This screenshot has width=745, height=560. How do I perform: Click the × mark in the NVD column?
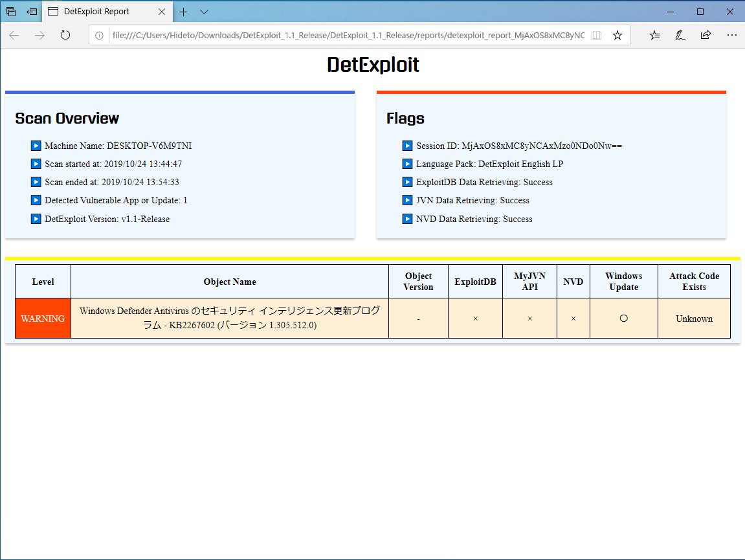(573, 319)
